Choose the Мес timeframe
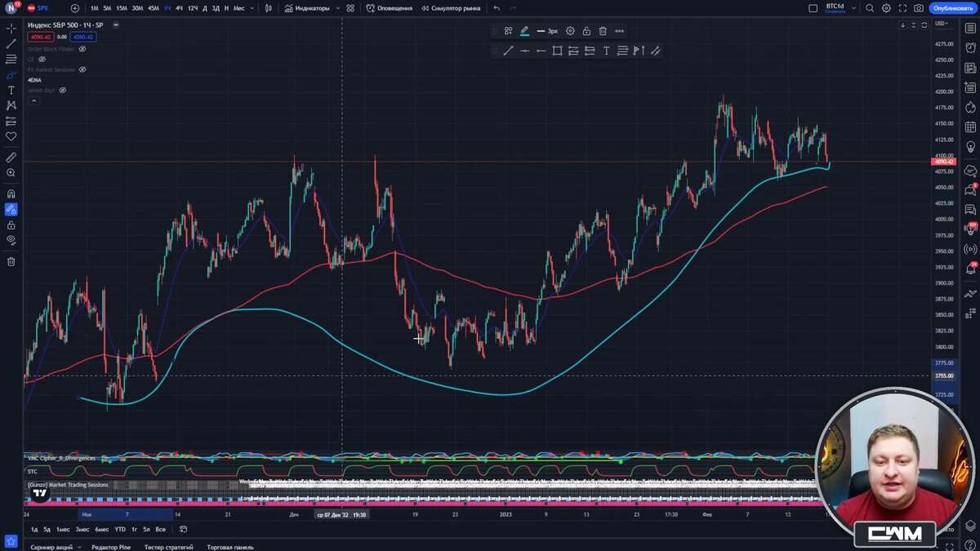980x551 pixels. tap(238, 8)
